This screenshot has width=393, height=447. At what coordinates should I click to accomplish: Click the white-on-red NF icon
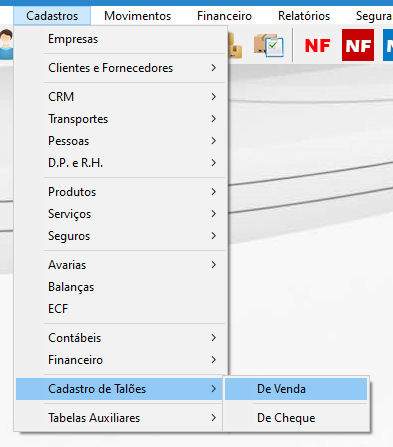(358, 45)
